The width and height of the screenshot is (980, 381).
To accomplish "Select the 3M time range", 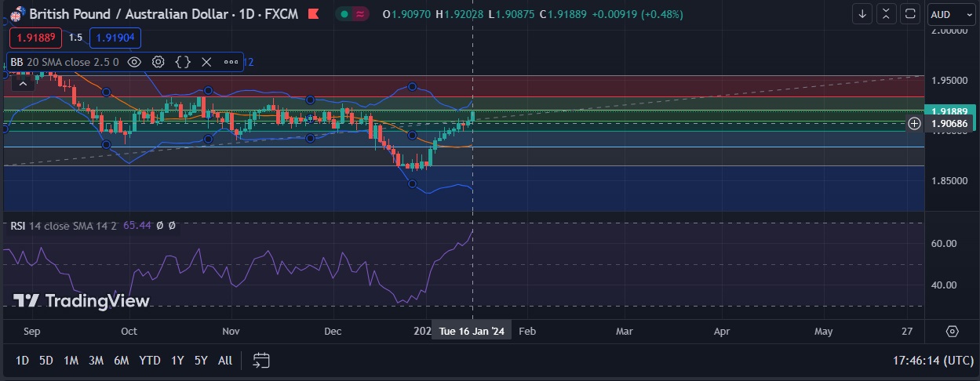I will tap(96, 361).
